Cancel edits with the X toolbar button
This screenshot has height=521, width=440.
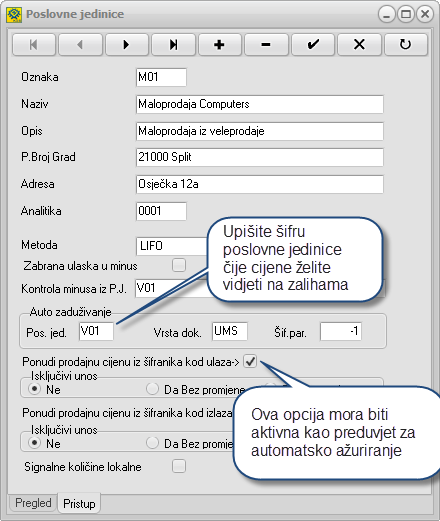coord(359,44)
